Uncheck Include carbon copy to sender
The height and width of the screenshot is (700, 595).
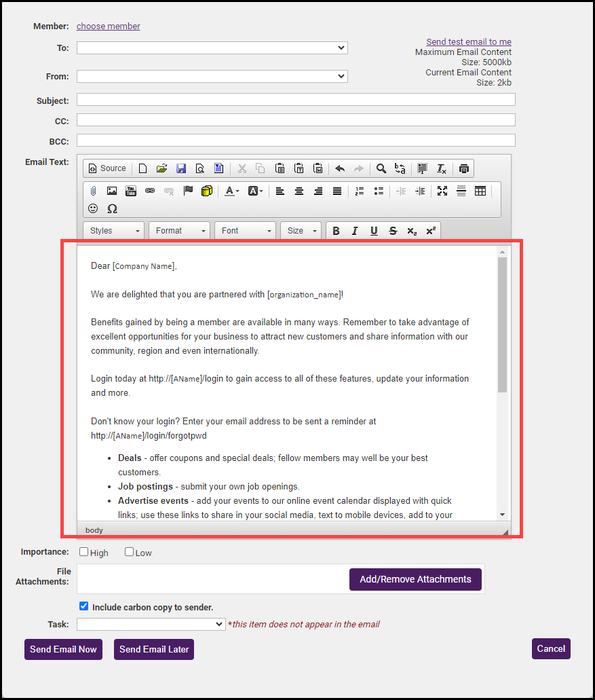tap(84, 606)
